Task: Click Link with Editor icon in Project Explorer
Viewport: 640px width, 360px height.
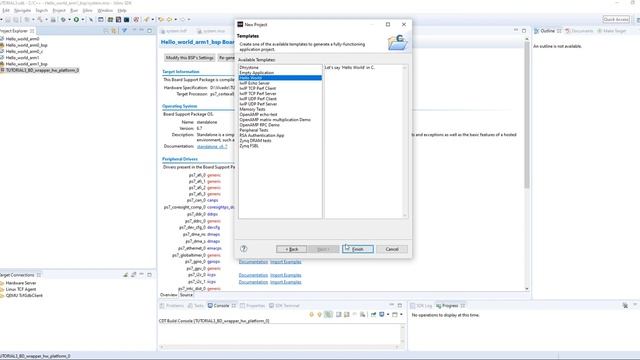Action: click(114, 31)
